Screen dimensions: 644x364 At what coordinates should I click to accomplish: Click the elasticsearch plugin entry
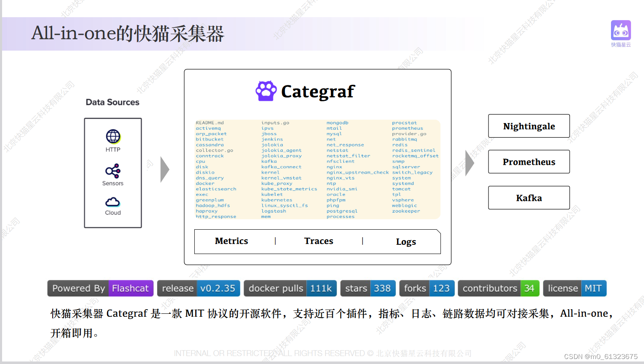click(216, 189)
